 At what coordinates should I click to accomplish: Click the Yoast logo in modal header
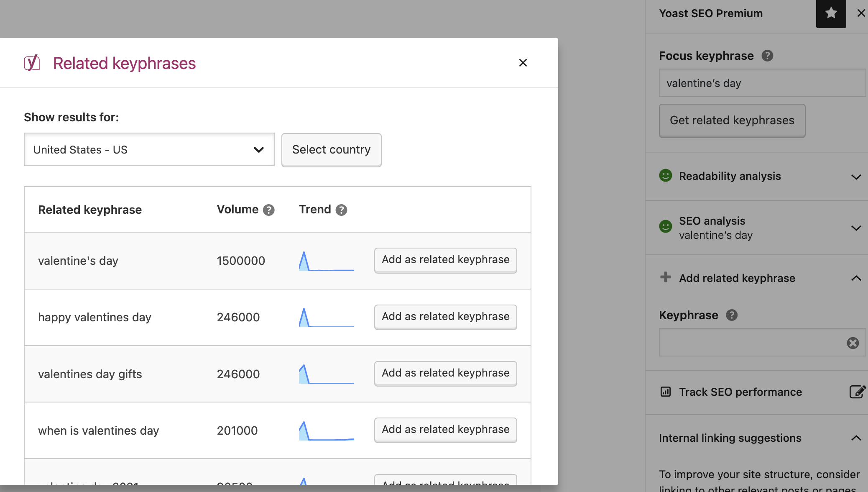tap(32, 63)
